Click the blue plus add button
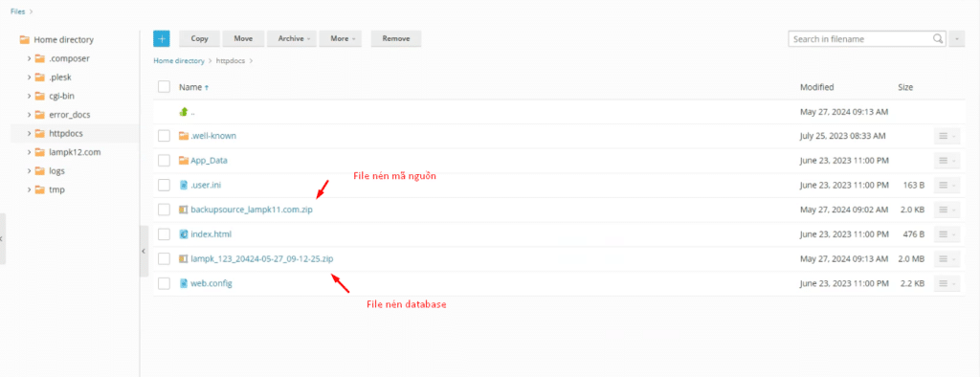This screenshot has width=980, height=377. click(x=161, y=39)
